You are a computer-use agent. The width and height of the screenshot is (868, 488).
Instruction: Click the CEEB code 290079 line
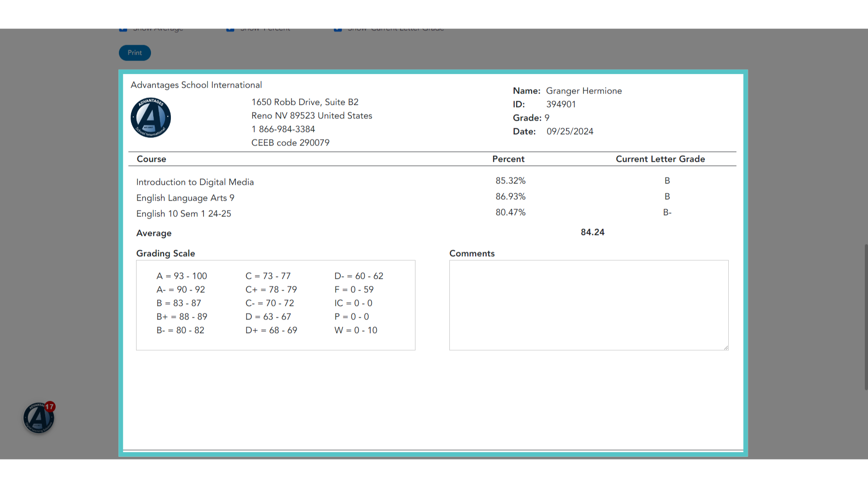click(290, 143)
